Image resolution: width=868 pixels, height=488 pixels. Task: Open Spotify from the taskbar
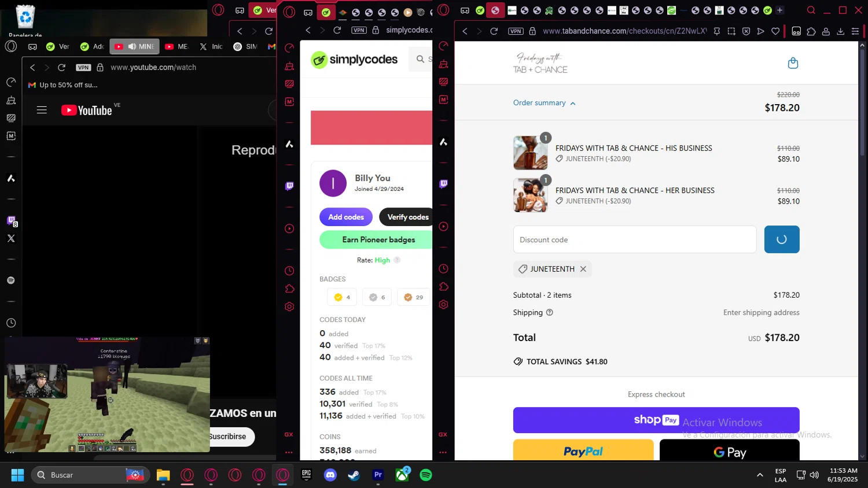click(x=426, y=475)
